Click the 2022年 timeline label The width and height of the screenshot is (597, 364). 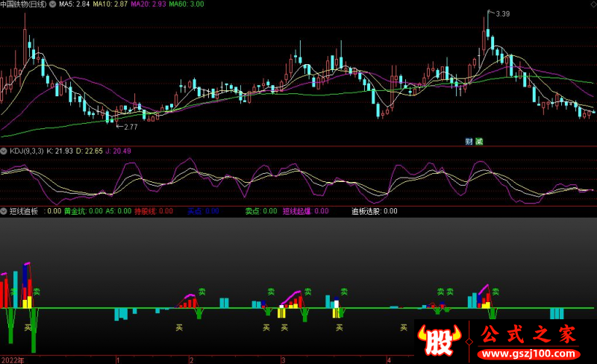pos(13,360)
